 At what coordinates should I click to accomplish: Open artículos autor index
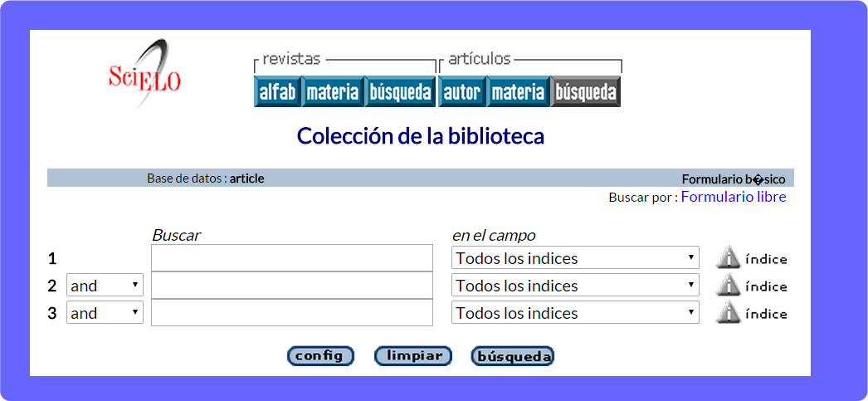click(x=461, y=91)
